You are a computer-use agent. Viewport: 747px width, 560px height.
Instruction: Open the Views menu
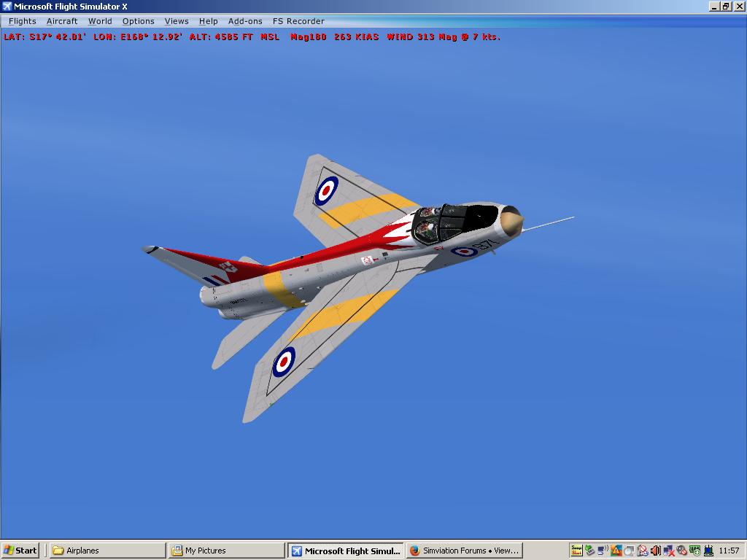click(x=177, y=21)
